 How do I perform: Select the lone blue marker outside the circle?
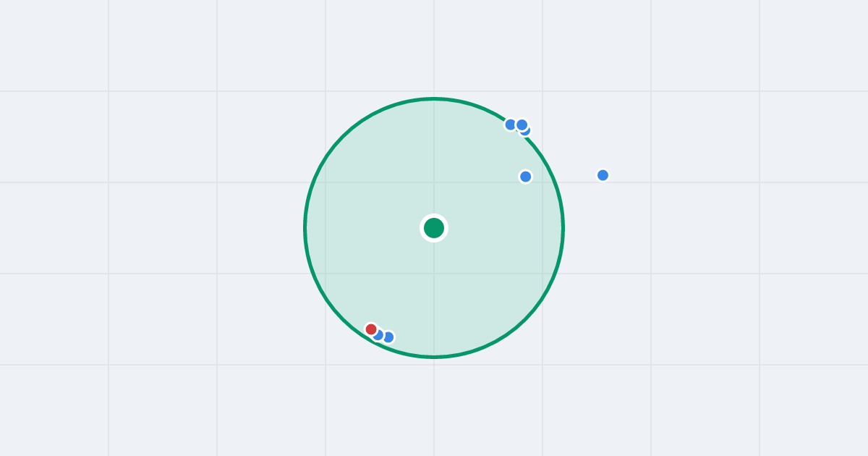pyautogui.click(x=603, y=175)
